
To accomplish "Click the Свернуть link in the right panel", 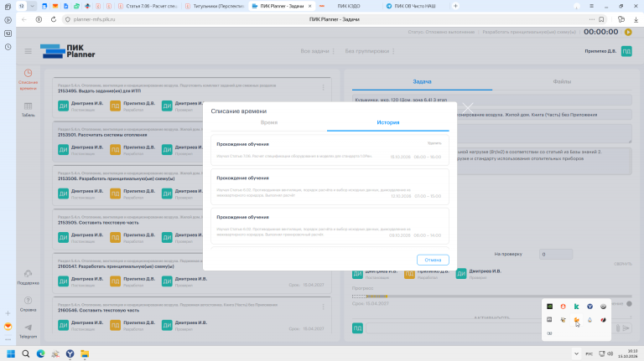I will (x=623, y=264).
